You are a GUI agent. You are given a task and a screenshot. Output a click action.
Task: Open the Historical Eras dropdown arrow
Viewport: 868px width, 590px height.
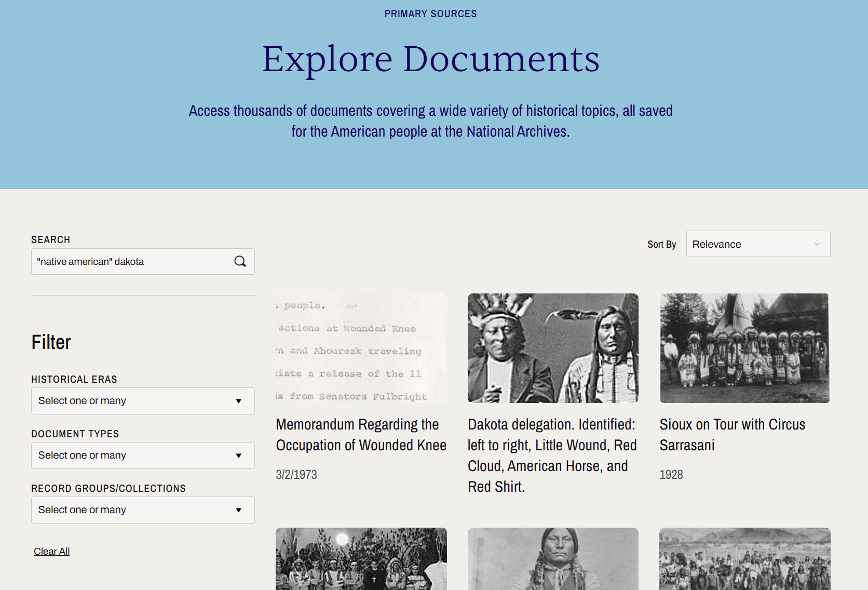point(238,400)
